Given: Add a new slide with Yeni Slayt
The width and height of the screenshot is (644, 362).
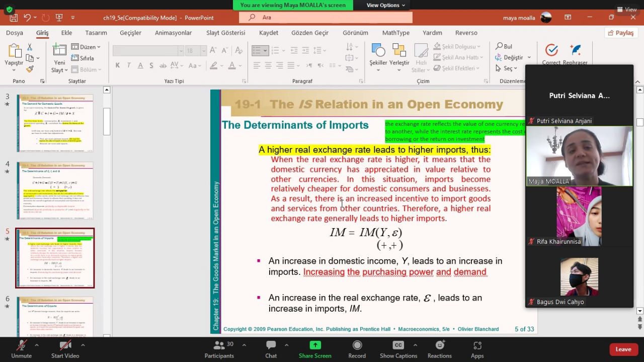Looking at the screenshot, I should 59,58.
